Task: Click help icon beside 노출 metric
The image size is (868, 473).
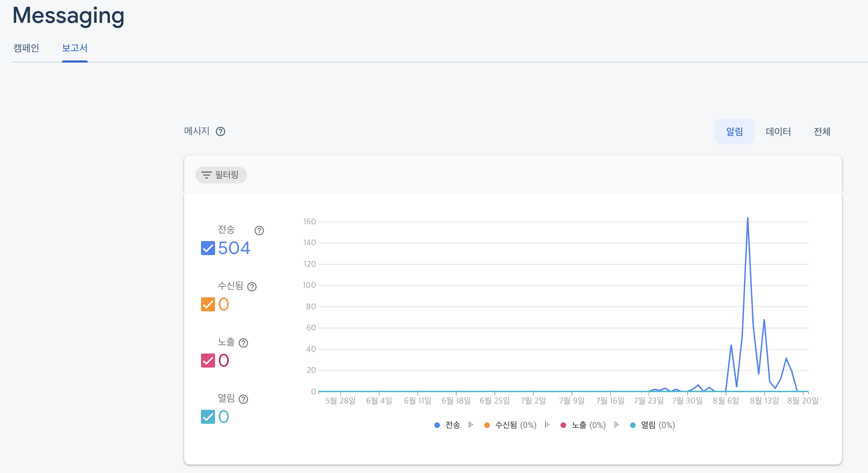Action: click(243, 343)
